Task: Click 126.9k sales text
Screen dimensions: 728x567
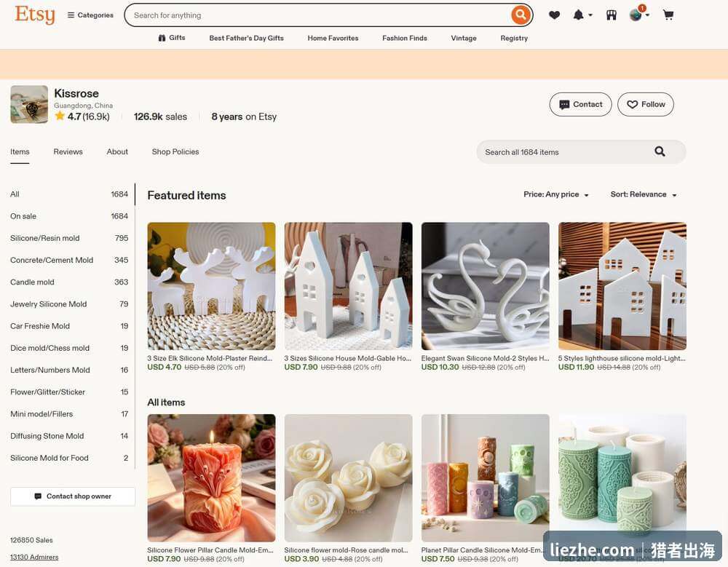Action: [x=160, y=116]
